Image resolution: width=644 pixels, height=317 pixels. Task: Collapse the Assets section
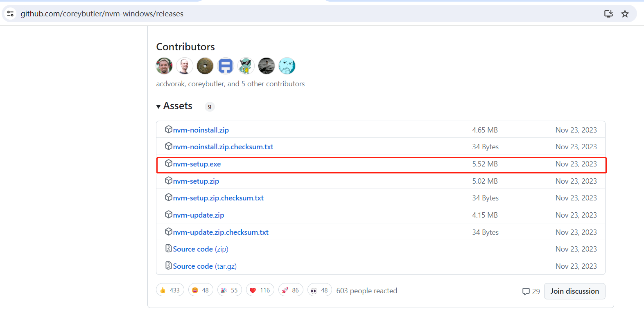174,106
